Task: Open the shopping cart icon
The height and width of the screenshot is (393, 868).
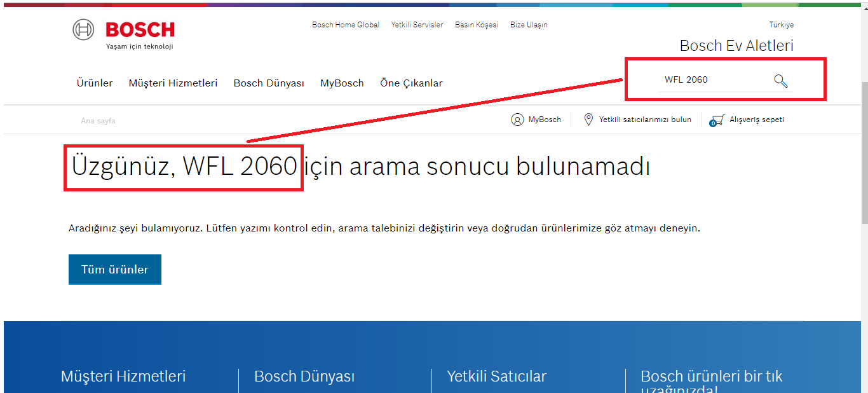Action: [717, 120]
